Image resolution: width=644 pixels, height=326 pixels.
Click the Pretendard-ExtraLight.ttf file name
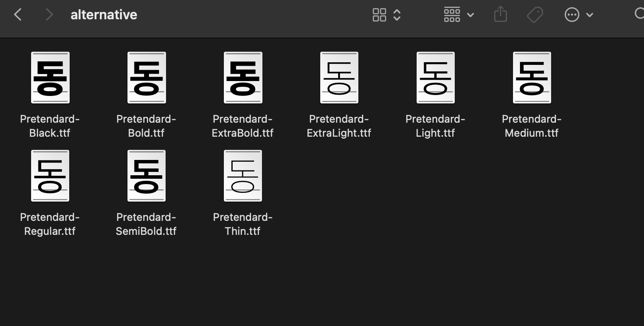[339, 126]
